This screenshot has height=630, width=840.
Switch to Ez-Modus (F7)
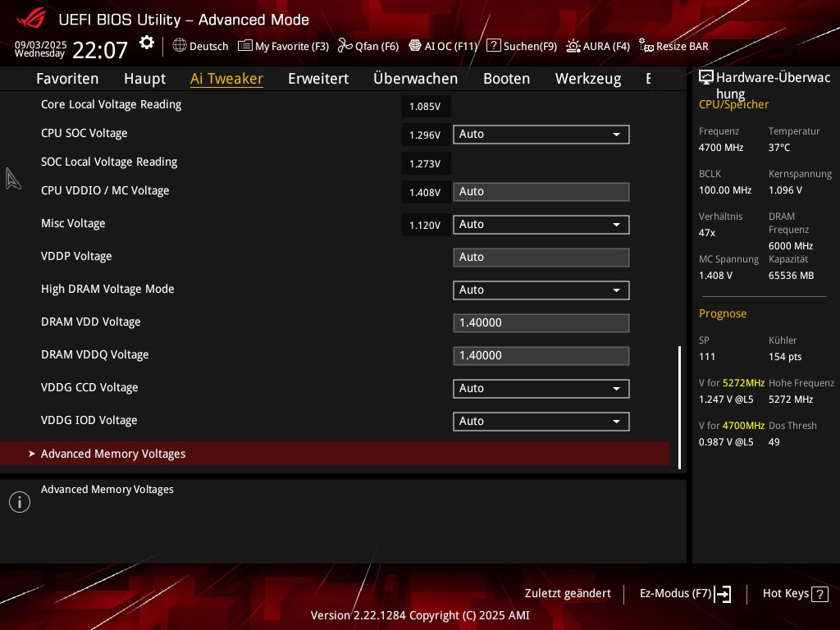tap(685, 594)
